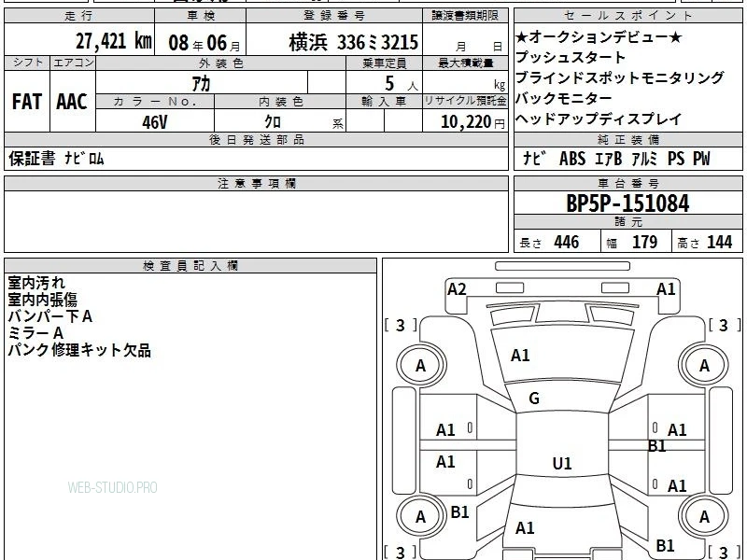
Task: Select the 乗車定員 header
Action: (384, 63)
